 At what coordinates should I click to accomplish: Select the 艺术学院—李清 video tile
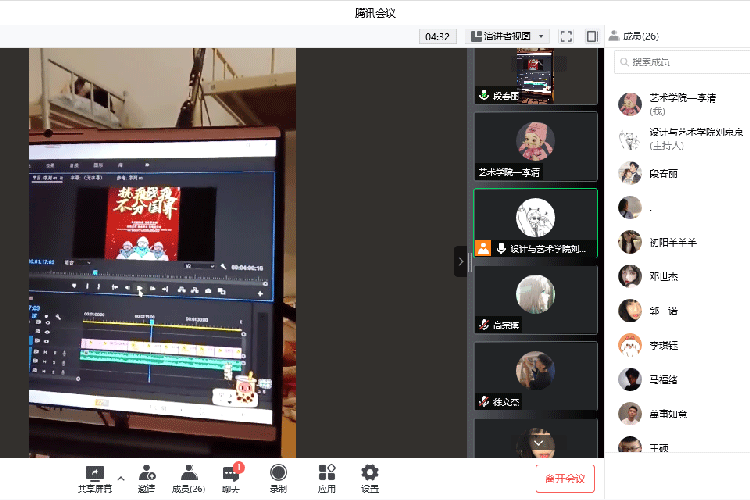coord(535,146)
